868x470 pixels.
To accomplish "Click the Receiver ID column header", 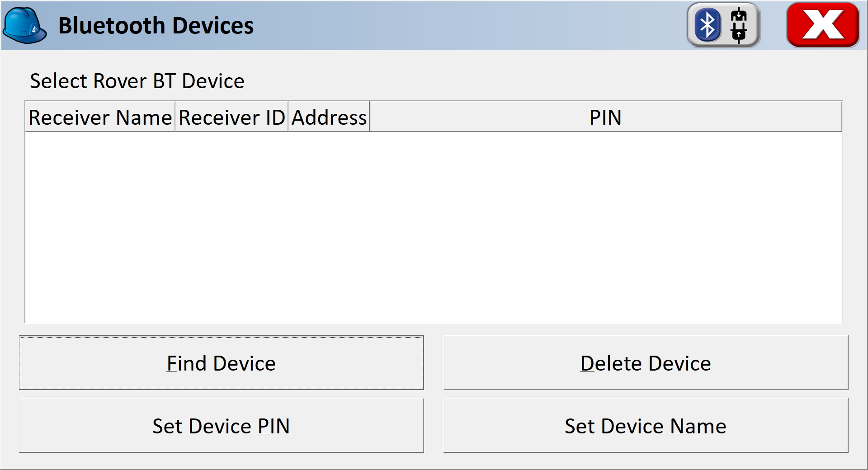I will coord(231,117).
